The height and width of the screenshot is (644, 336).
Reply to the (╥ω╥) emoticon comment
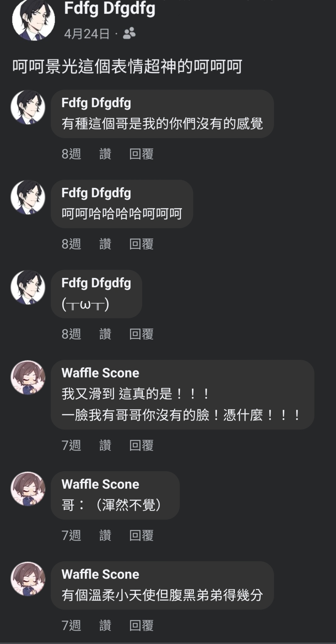(x=141, y=334)
